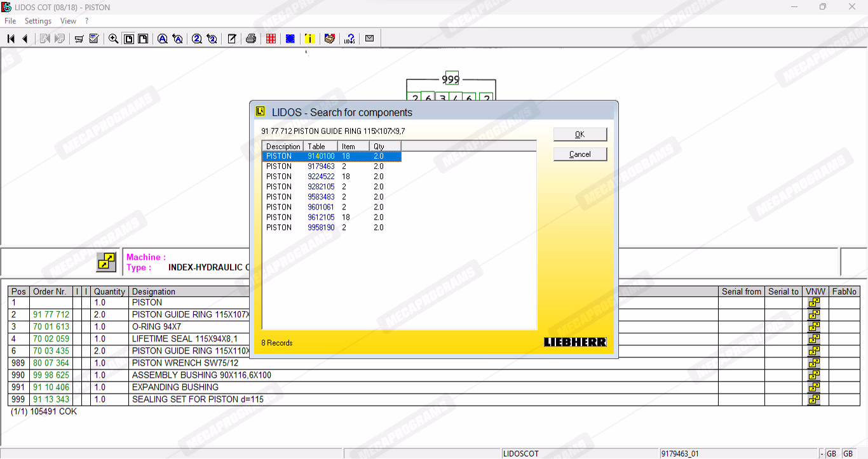Click order number 70 01 613
The image size is (868, 459).
coord(51,327)
